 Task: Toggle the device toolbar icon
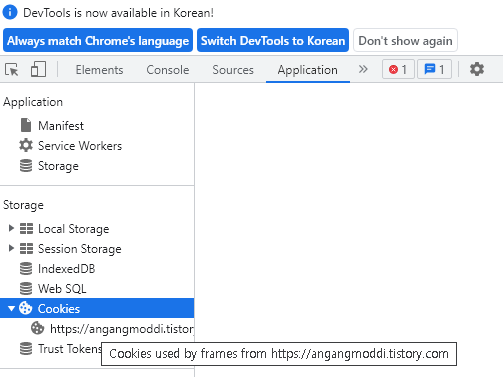tap(38, 69)
